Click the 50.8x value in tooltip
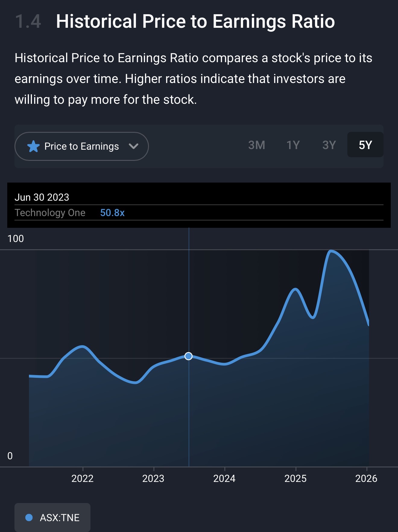Viewport: 398px width, 532px height. click(112, 213)
